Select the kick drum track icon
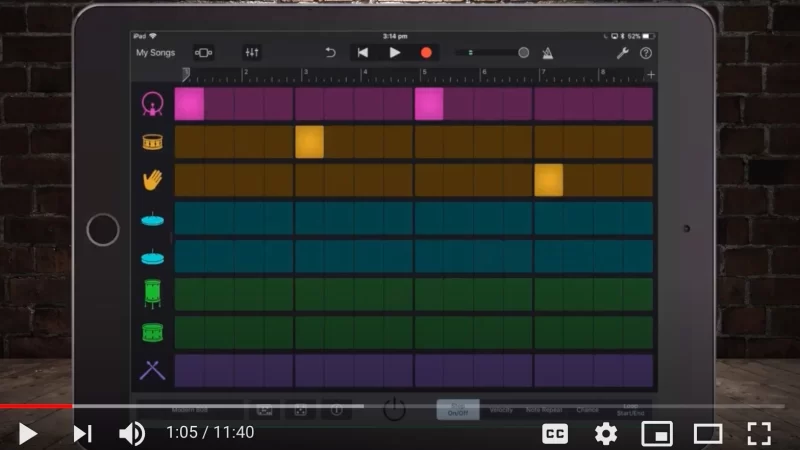Screen dimensions: 800x450 152,104
